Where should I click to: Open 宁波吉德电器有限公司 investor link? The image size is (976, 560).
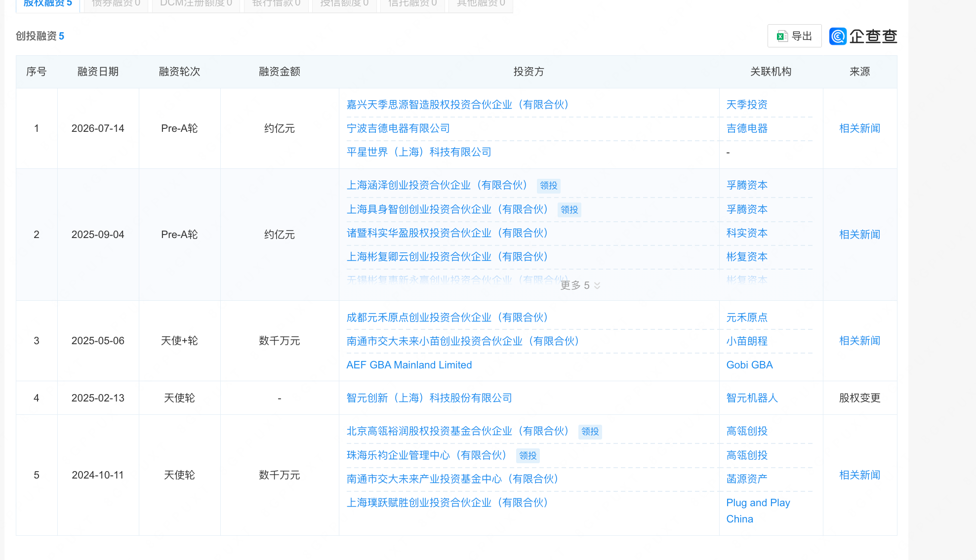coord(398,128)
